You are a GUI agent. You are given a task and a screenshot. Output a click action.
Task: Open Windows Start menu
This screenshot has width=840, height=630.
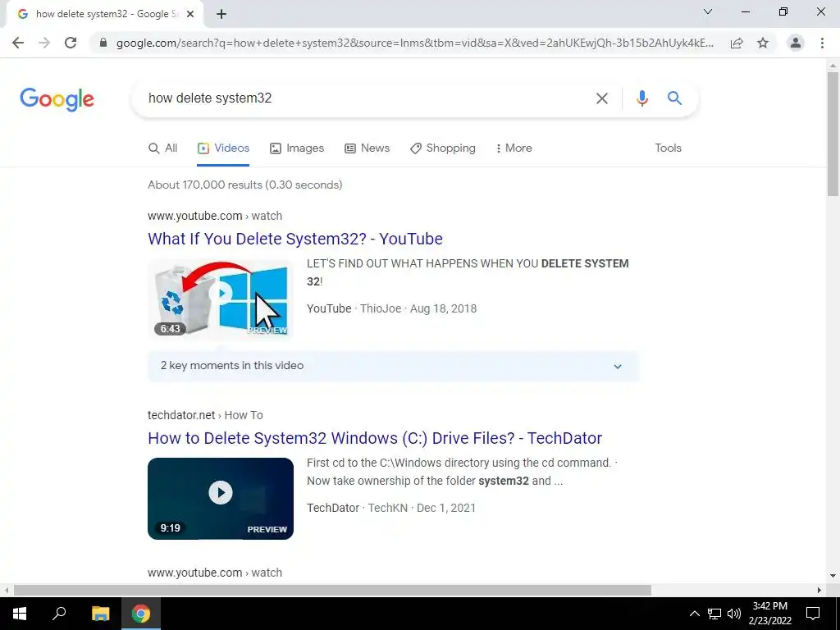tap(20, 614)
